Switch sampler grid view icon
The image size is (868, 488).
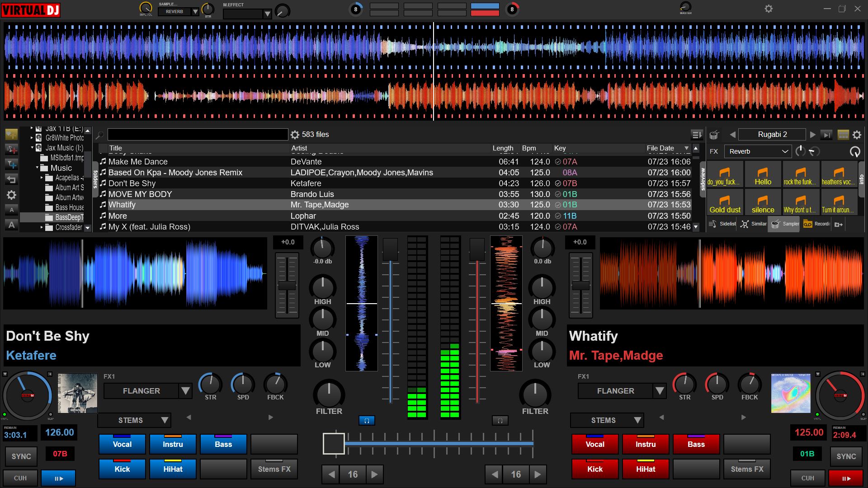[x=843, y=135]
